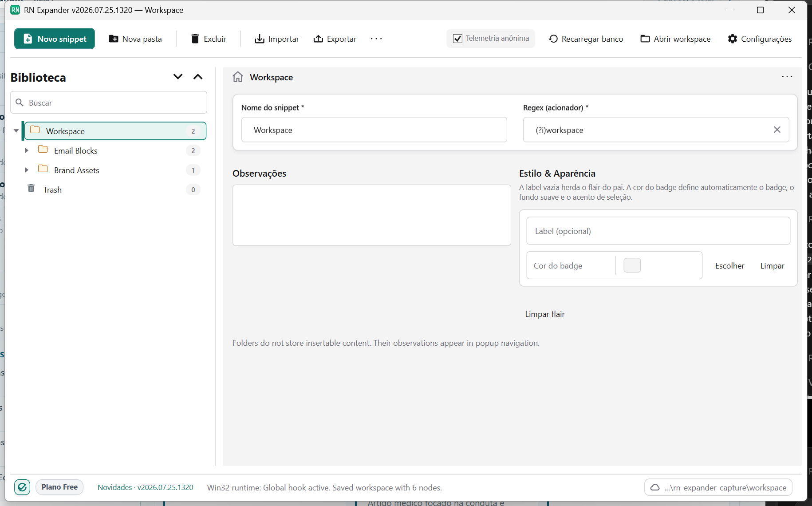Click Escolher to pick a badge color

click(729, 265)
